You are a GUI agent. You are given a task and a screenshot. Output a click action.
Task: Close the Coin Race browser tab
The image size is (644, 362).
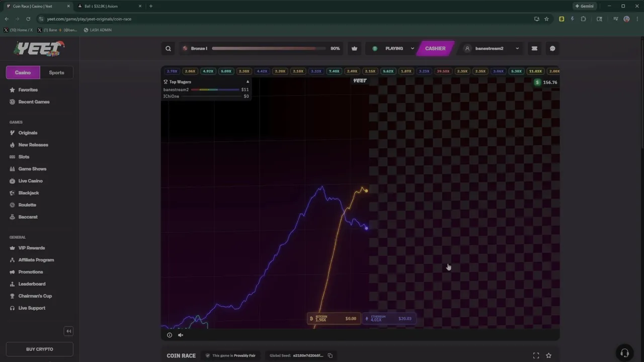[68, 6]
